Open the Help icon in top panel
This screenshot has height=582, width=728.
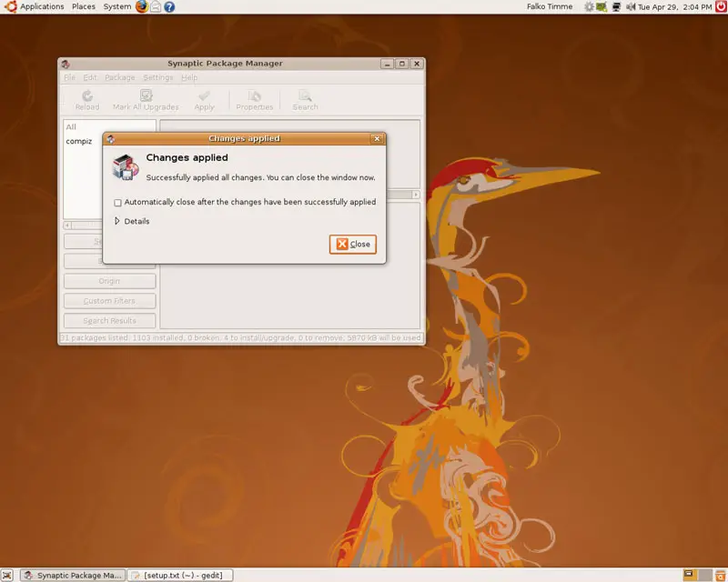click(169, 6)
